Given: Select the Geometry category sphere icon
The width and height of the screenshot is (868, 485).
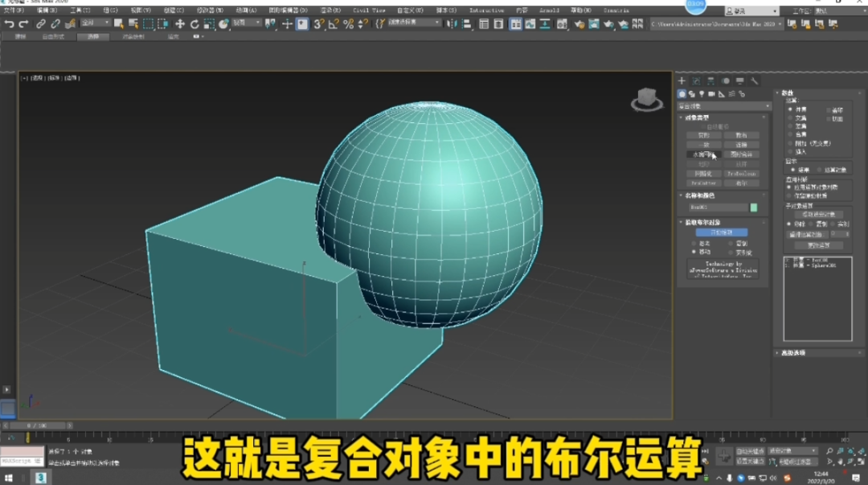Looking at the screenshot, I should point(682,94).
